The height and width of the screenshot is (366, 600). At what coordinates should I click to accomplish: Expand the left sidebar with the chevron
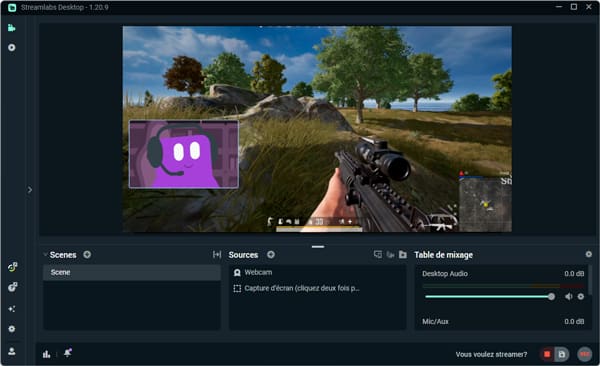(30, 190)
